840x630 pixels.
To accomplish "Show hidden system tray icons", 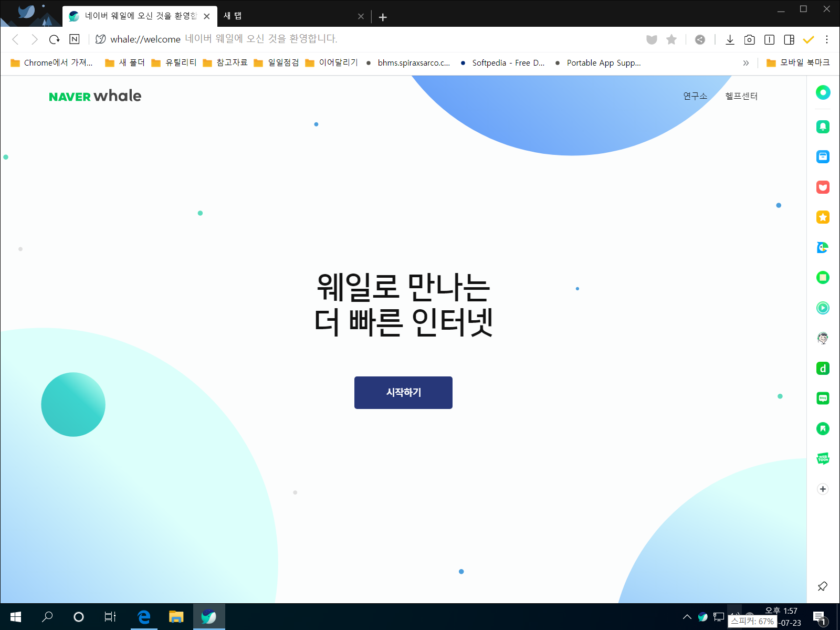I will [x=687, y=617].
